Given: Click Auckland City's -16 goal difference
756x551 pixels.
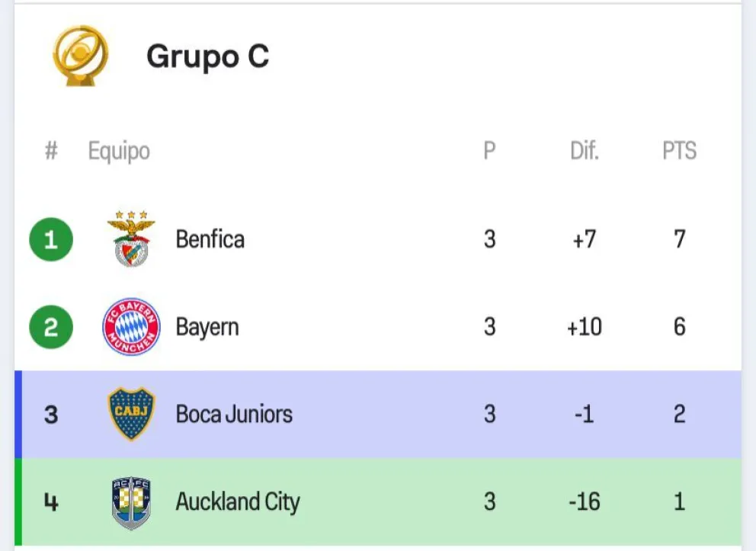Looking at the screenshot, I should [x=585, y=501].
